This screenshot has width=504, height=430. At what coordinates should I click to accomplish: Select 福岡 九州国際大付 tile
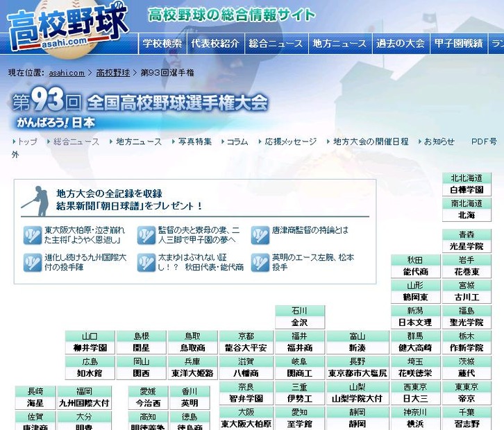(x=85, y=397)
